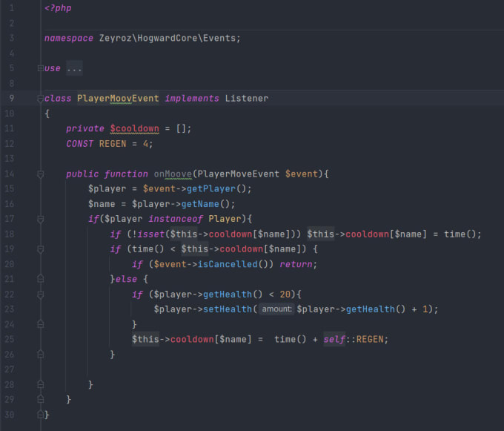Click line number 25 in the gutter
504x431 pixels.
click(x=10, y=339)
